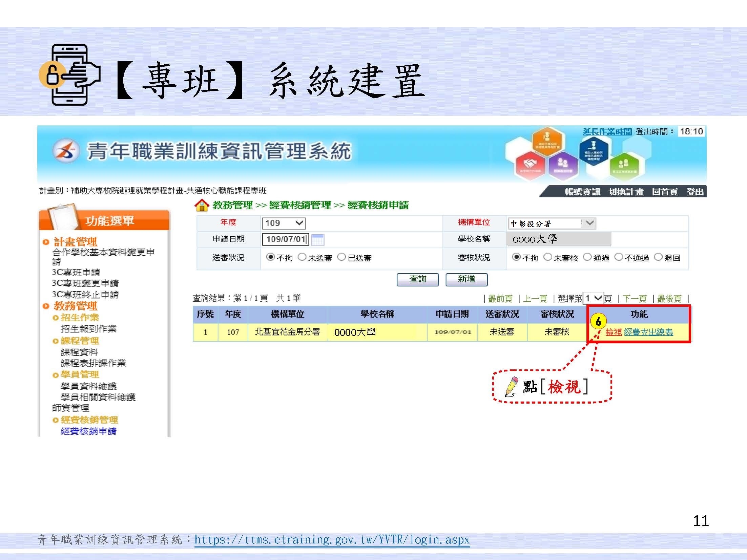
Task: Open the page number selector dropdown
Action: [x=593, y=298]
